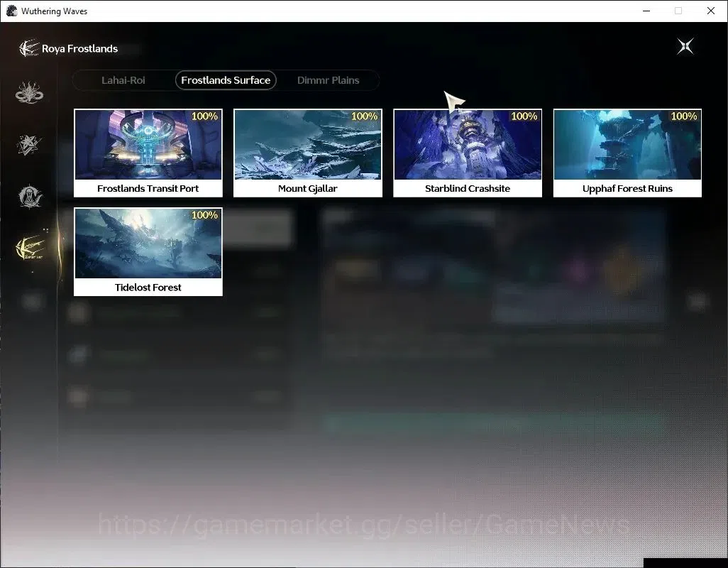The height and width of the screenshot is (568, 728).
Task: Click the Starblind Crashsite label
Action: point(468,188)
